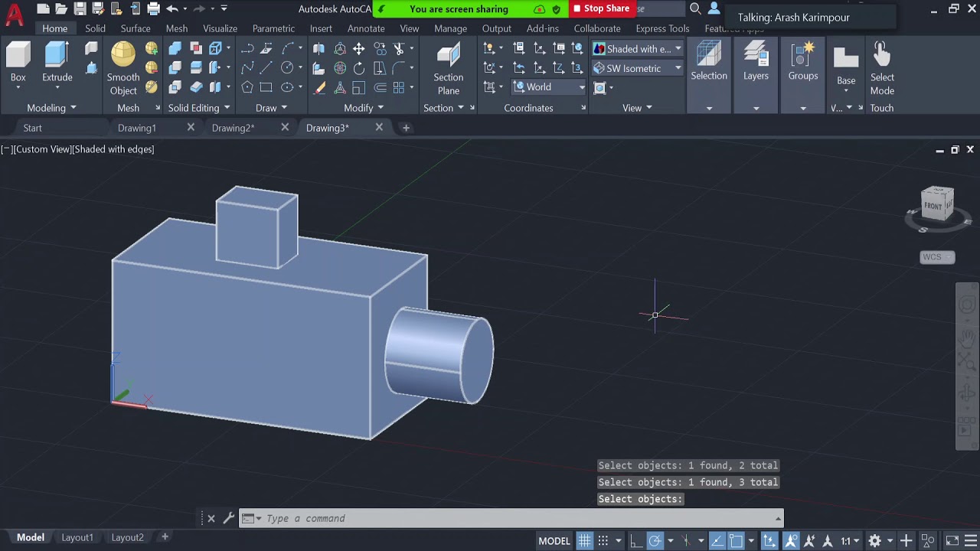This screenshot has height=551, width=980.
Task: Open a file via folder icon
Action: 61,9
